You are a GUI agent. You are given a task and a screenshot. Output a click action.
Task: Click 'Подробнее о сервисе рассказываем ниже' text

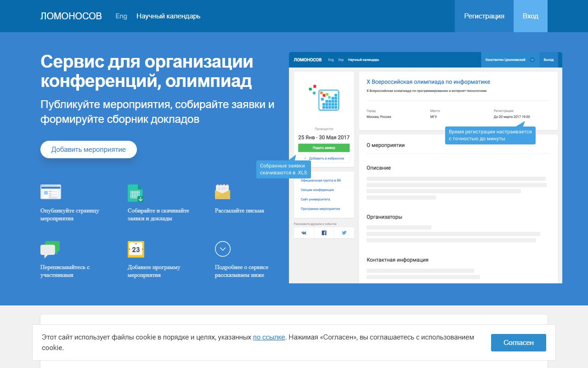click(x=242, y=271)
